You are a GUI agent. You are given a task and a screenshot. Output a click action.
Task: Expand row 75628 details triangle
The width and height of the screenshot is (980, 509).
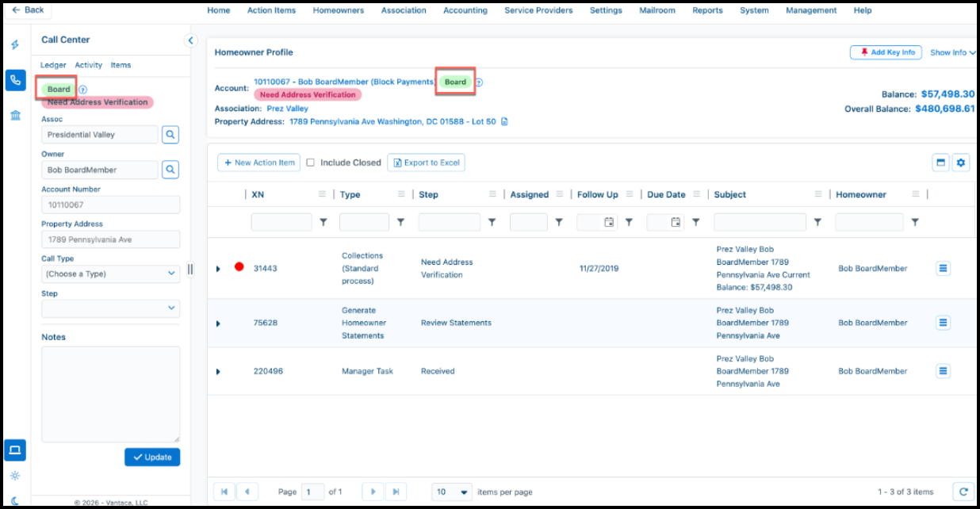218,323
